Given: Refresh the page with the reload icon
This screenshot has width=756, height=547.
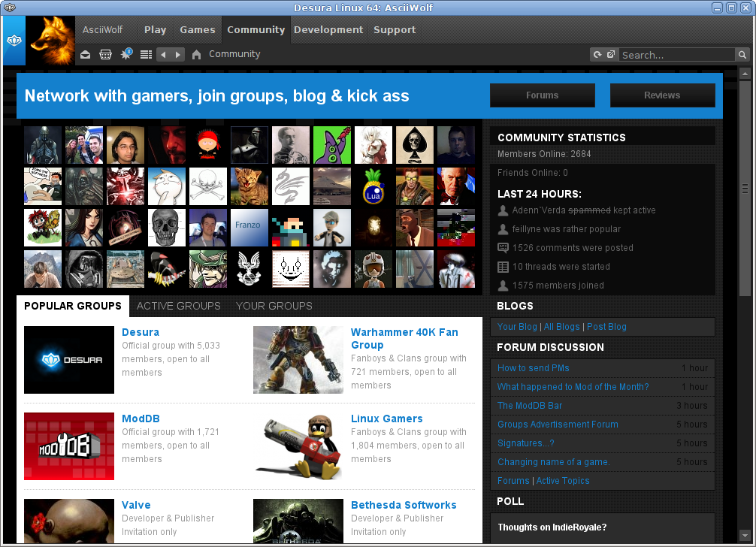Looking at the screenshot, I should [597, 54].
